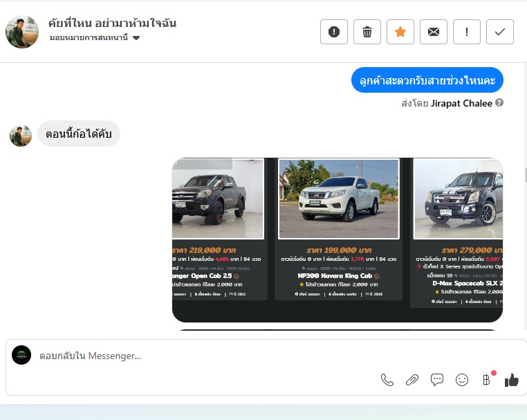527x420 pixels.
Task: Mark conversation as spam icon
Action: [334, 32]
